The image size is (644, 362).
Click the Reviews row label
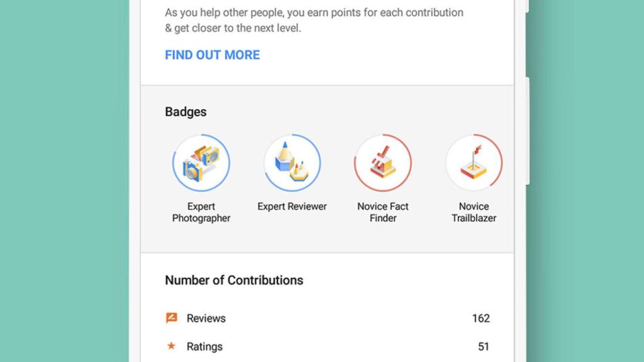[x=206, y=318]
